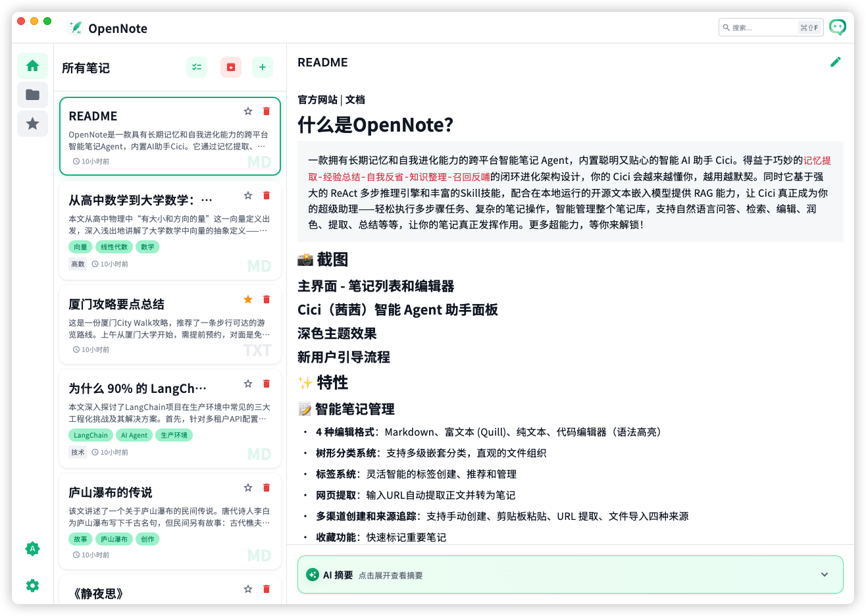Click the red import note button

pyautogui.click(x=231, y=67)
